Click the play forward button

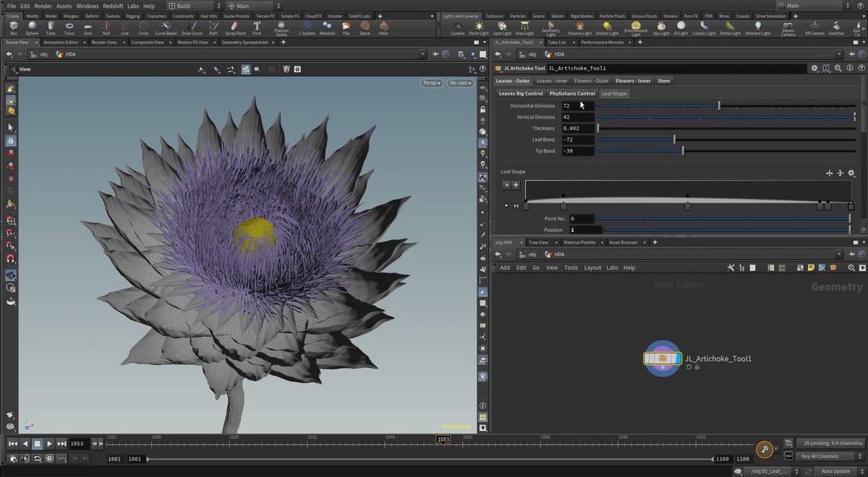pyautogui.click(x=49, y=444)
